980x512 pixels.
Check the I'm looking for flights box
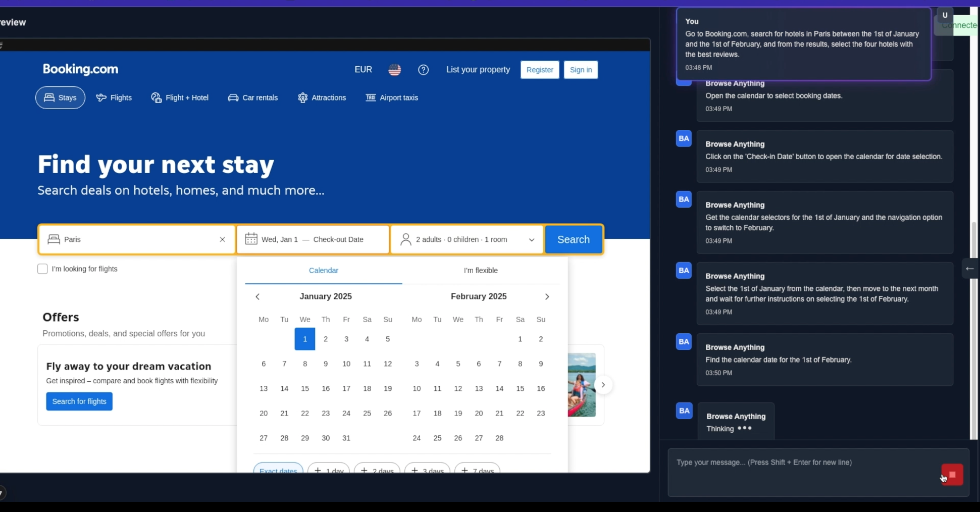click(43, 269)
